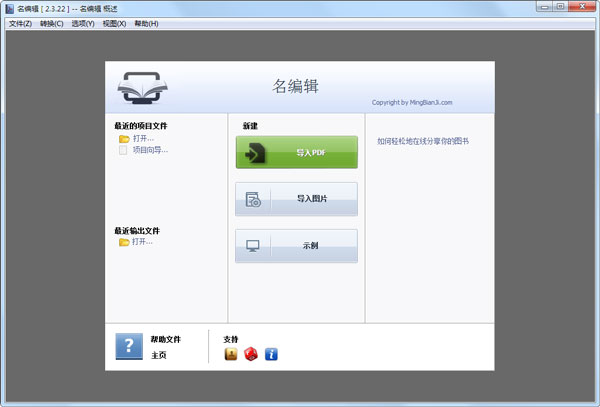Click 打开... link under 最近输出文件
Viewport: 600px width, 407px height.
click(x=142, y=242)
